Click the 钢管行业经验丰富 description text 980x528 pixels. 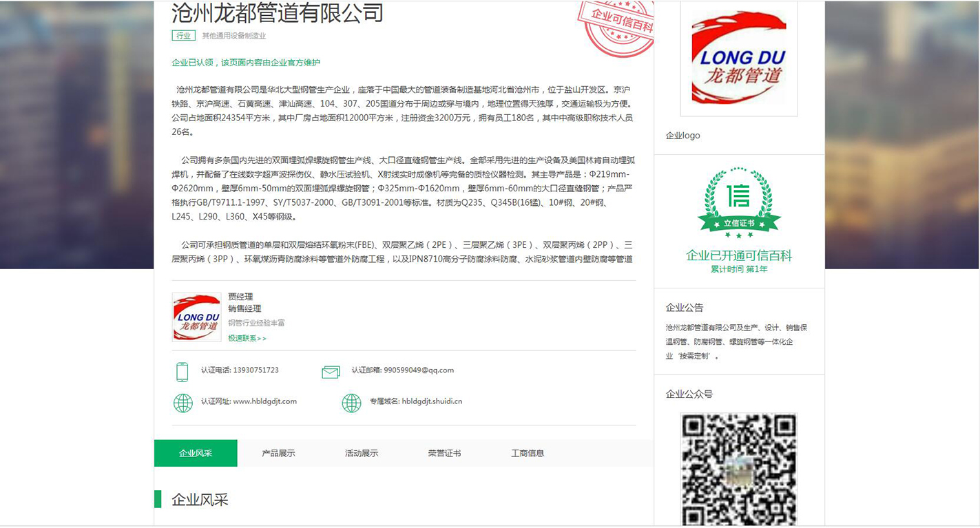point(256,323)
